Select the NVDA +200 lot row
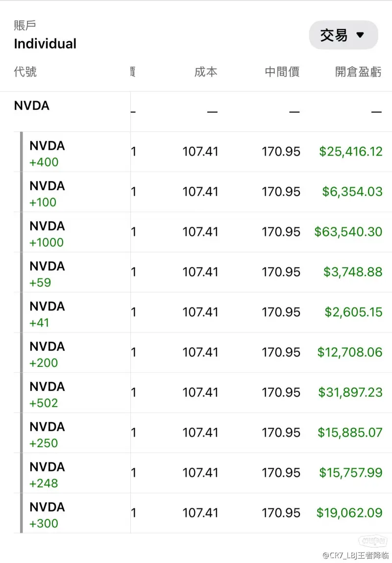The height and width of the screenshot is (563, 392). [203, 353]
